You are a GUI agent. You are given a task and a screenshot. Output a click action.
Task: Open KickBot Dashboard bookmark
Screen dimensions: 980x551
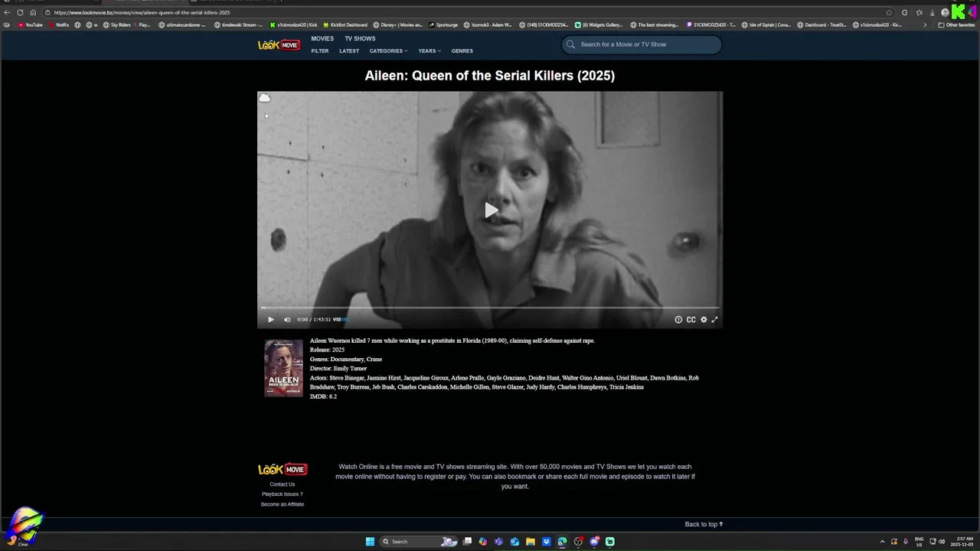pyautogui.click(x=345, y=24)
